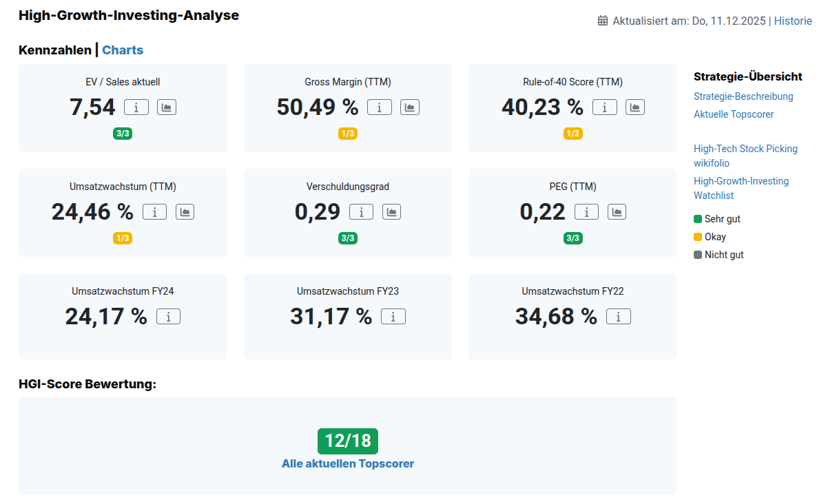Click info icon for Umsatzwachstum FY22
Image resolution: width=826 pixels, height=504 pixels.
[x=618, y=316]
